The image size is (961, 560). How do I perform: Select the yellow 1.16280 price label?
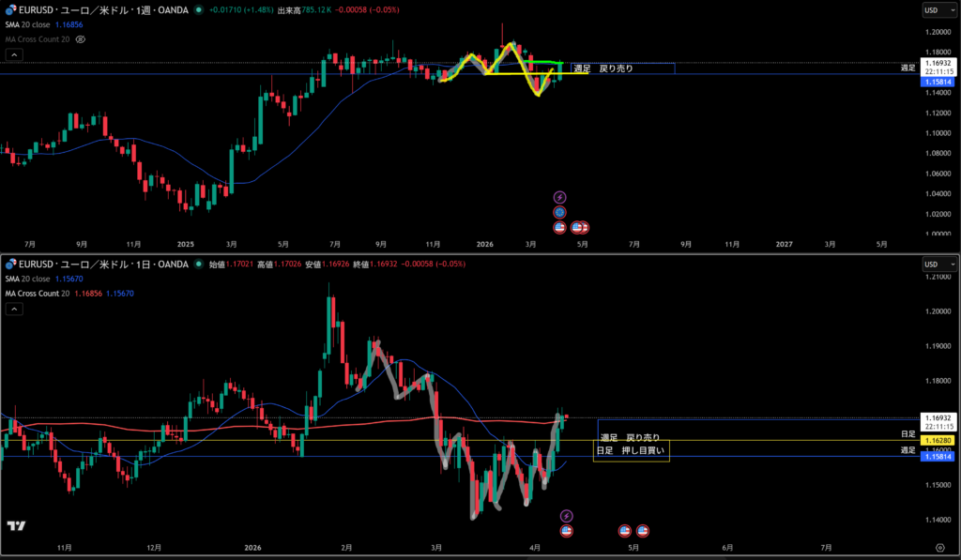[938, 440]
